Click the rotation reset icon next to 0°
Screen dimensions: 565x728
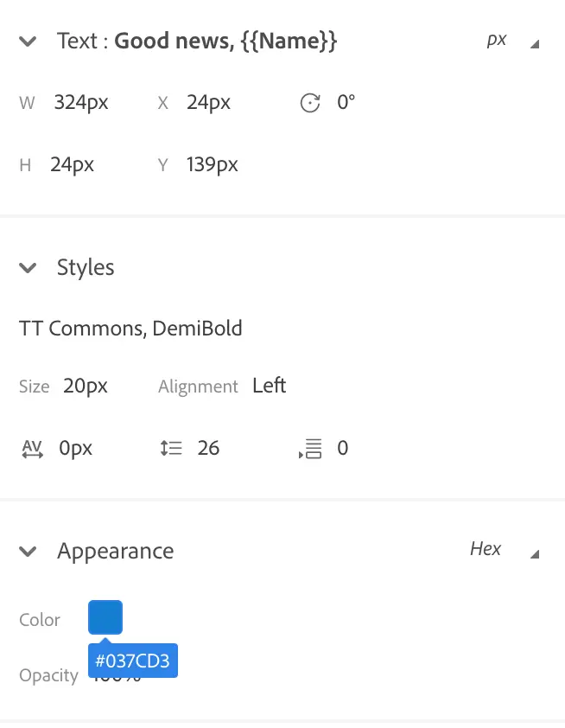click(310, 102)
